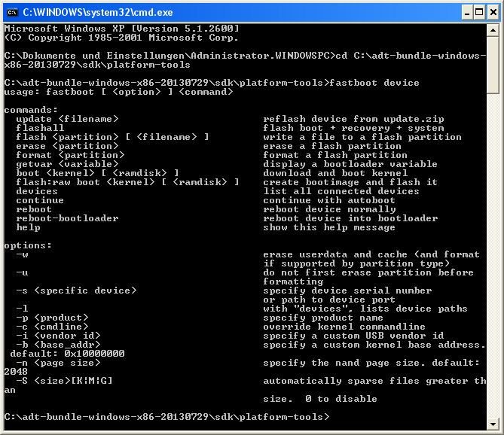Click the '-s <specific device>' option

click(76, 291)
